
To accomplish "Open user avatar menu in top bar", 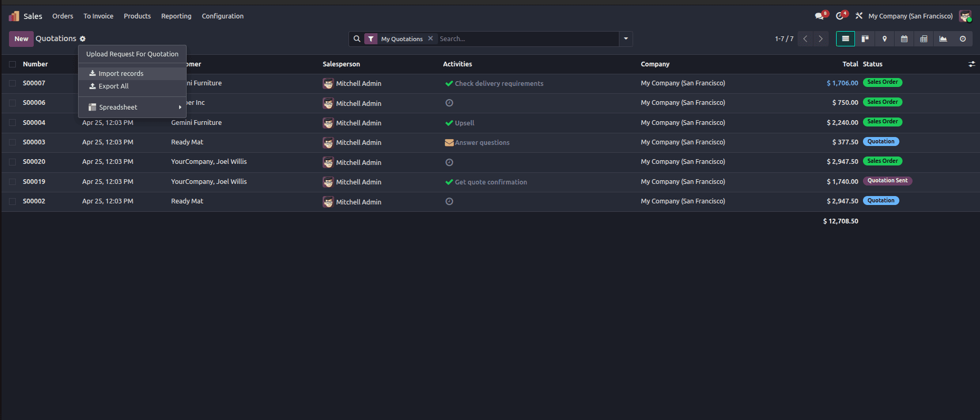I will [965, 16].
